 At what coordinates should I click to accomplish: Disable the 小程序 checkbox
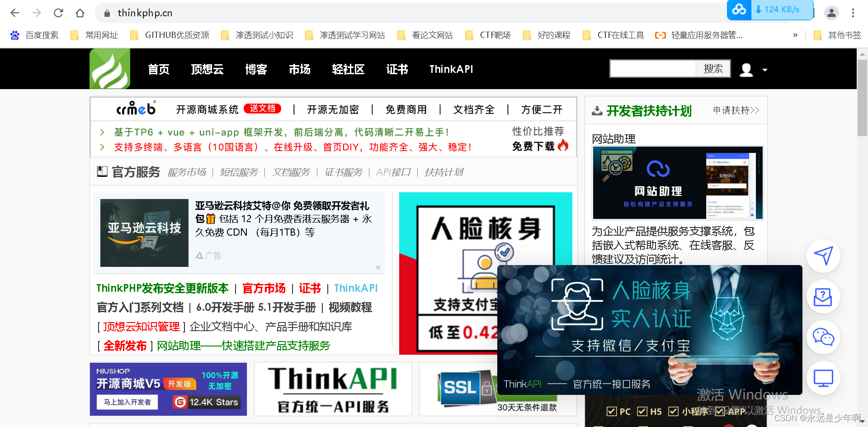point(673,412)
